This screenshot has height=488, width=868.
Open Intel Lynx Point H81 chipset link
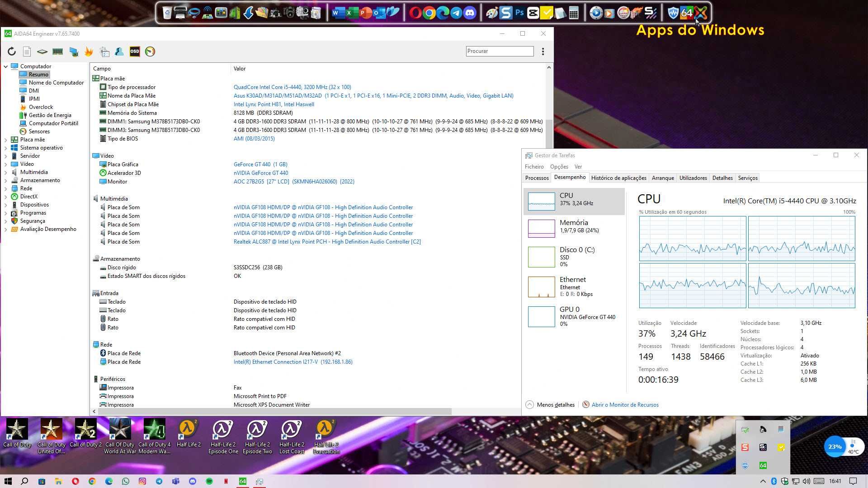coord(274,104)
